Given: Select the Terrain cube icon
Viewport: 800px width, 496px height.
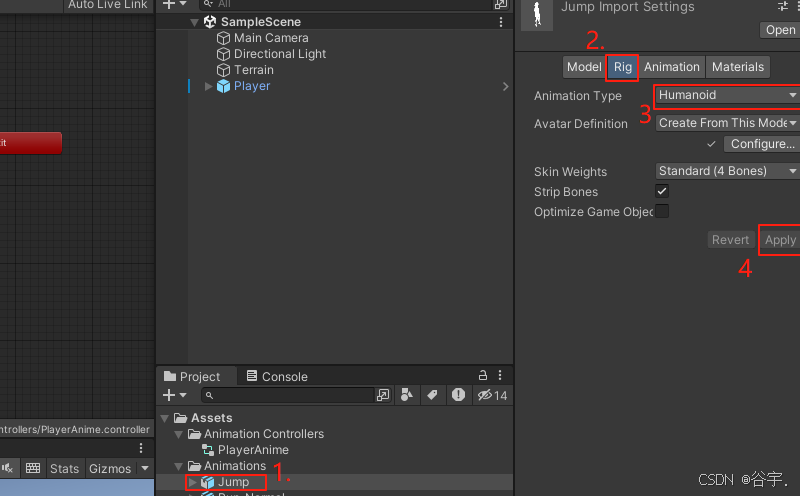Looking at the screenshot, I should pos(223,70).
